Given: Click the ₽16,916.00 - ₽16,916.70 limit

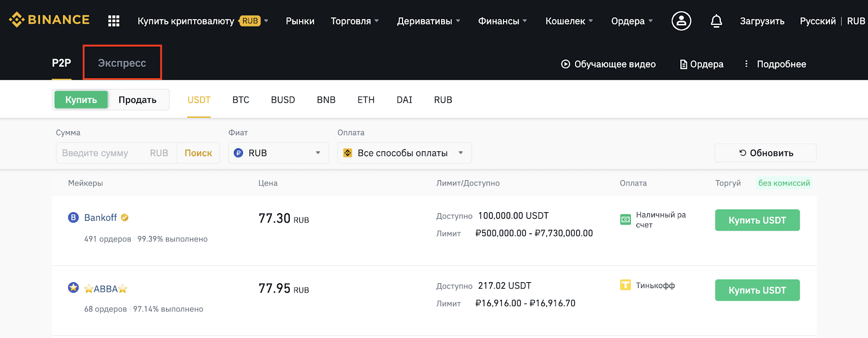Looking at the screenshot, I should [525, 303].
